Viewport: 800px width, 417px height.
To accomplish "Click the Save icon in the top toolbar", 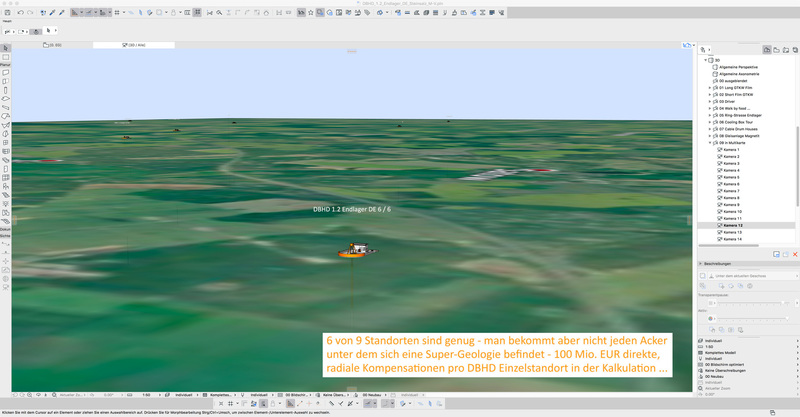I will coord(7,13).
